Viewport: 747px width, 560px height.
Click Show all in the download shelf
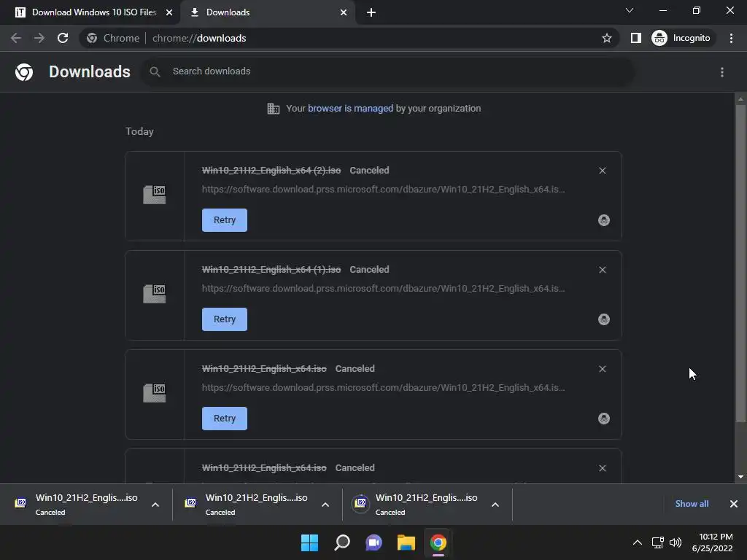692,504
